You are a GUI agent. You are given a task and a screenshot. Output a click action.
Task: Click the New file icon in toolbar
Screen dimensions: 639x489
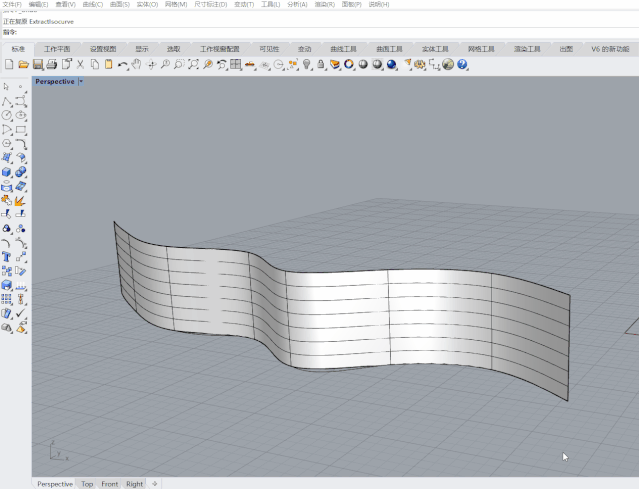8,64
